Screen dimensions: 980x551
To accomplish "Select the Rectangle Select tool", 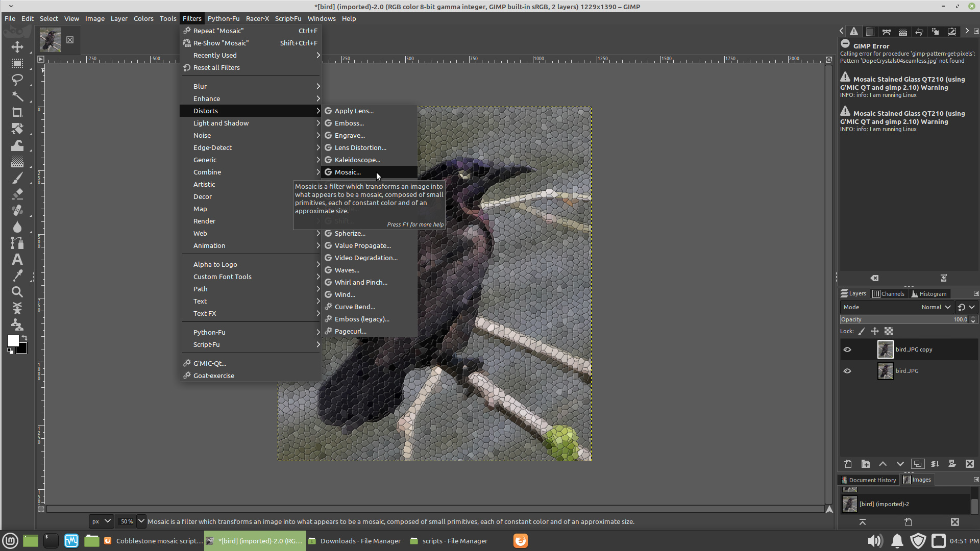I will (x=17, y=63).
